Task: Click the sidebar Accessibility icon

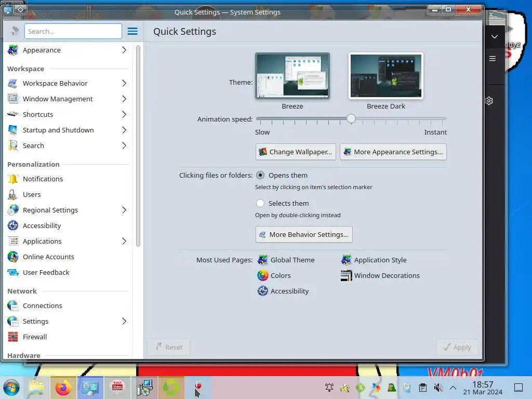Action: tap(13, 225)
